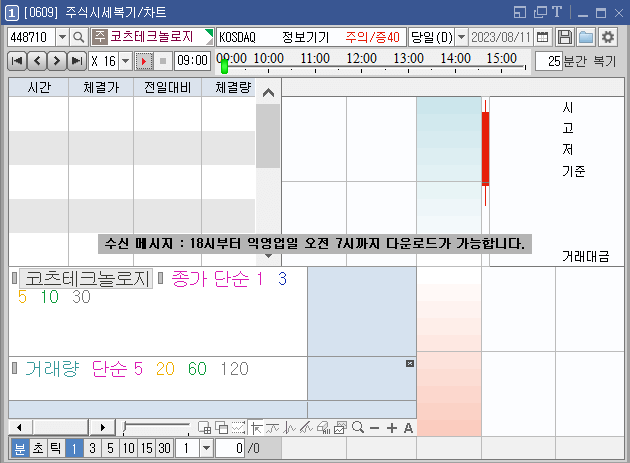The height and width of the screenshot is (463, 630).
Task: Jump to first replay position
Action: click(x=17, y=61)
